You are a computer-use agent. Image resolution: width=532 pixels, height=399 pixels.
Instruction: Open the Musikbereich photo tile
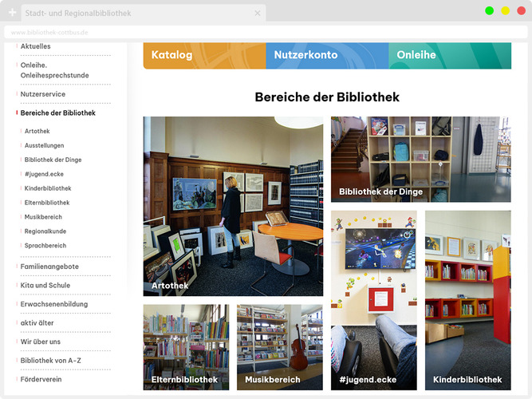(x=279, y=347)
